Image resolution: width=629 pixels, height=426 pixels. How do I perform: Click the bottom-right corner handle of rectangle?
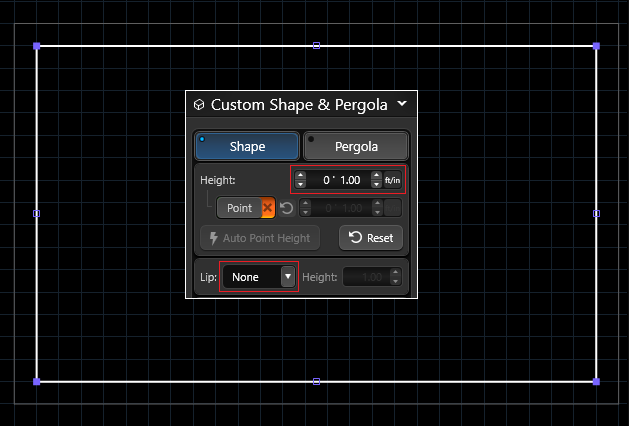596,381
